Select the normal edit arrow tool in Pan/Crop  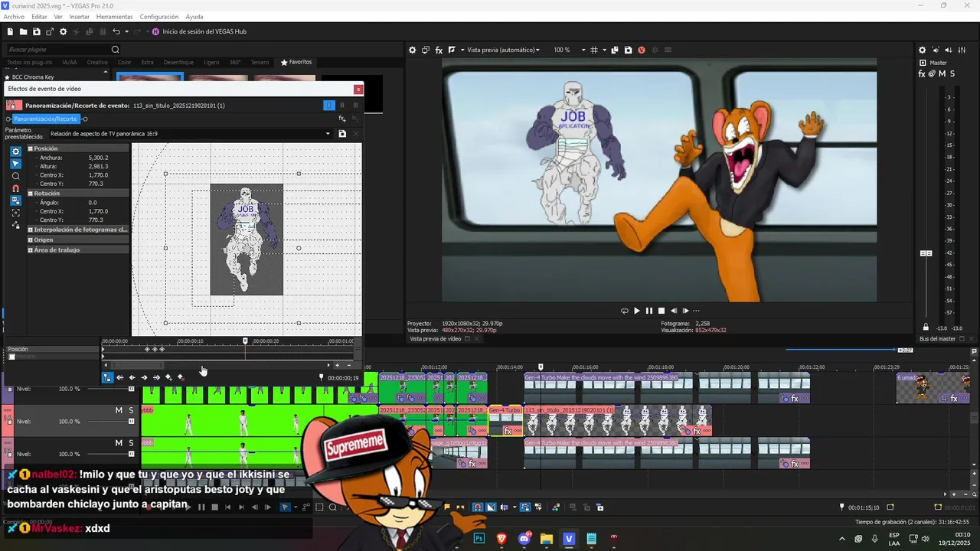coord(15,164)
